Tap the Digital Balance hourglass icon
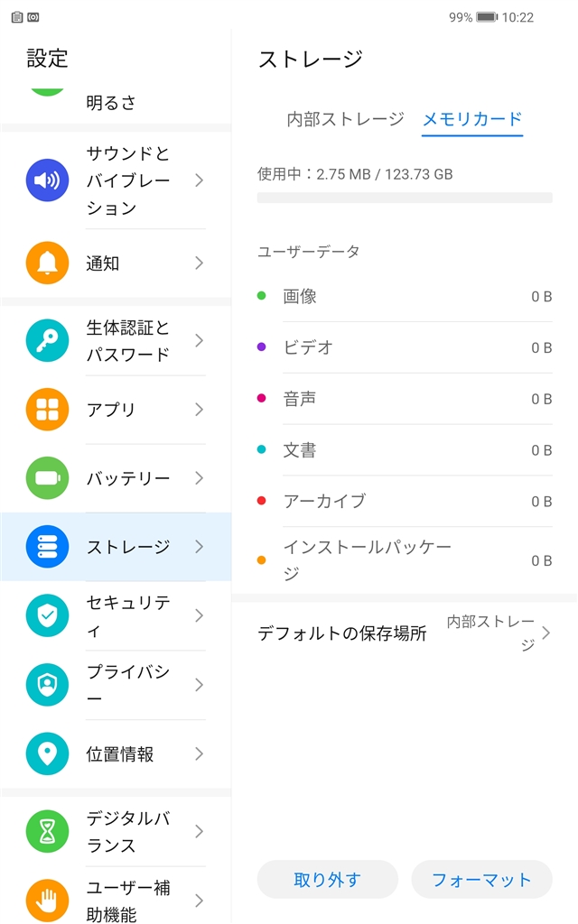This screenshot has height=924, width=578. pyautogui.click(x=47, y=831)
